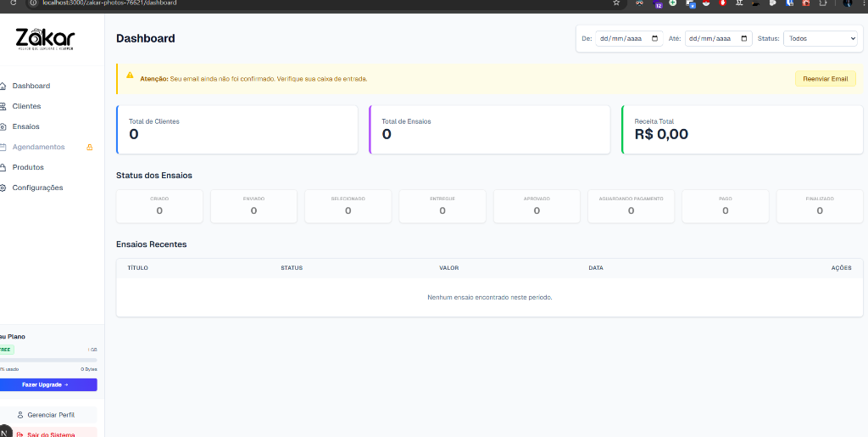Open the Chrome three-dot menu
Viewport: 868px width, 437px height.
point(863,3)
